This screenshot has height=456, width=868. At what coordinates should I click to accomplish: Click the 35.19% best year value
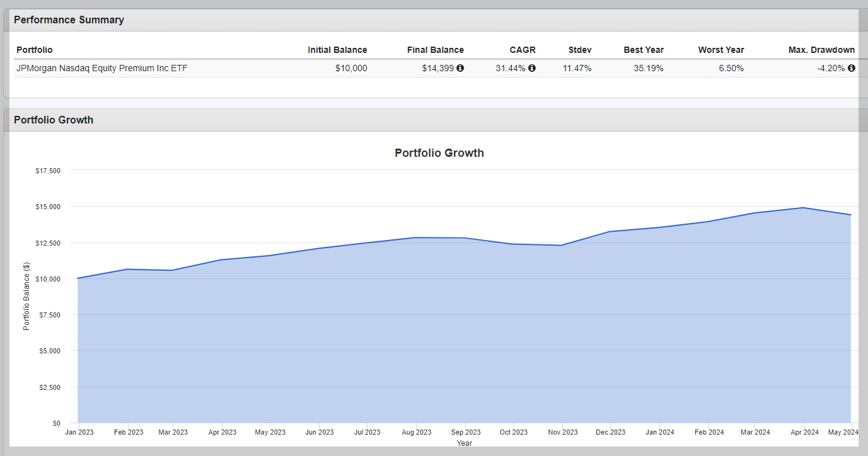point(649,68)
